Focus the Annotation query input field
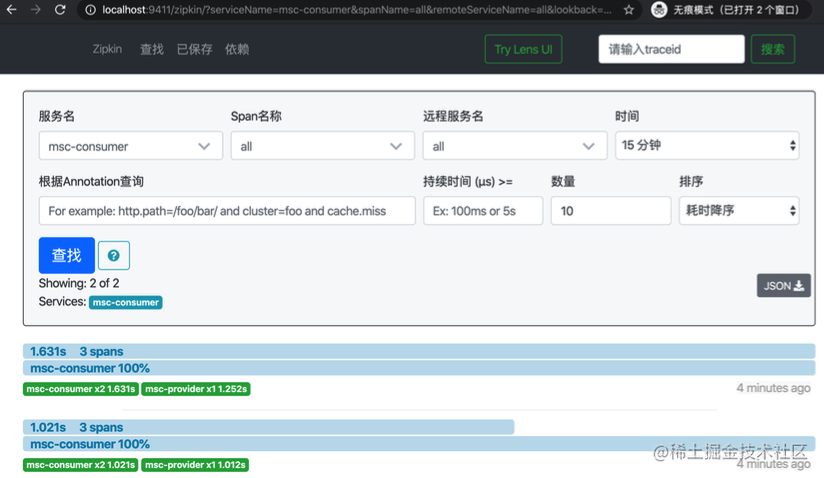Image resolution: width=824 pixels, height=478 pixels. click(x=227, y=211)
